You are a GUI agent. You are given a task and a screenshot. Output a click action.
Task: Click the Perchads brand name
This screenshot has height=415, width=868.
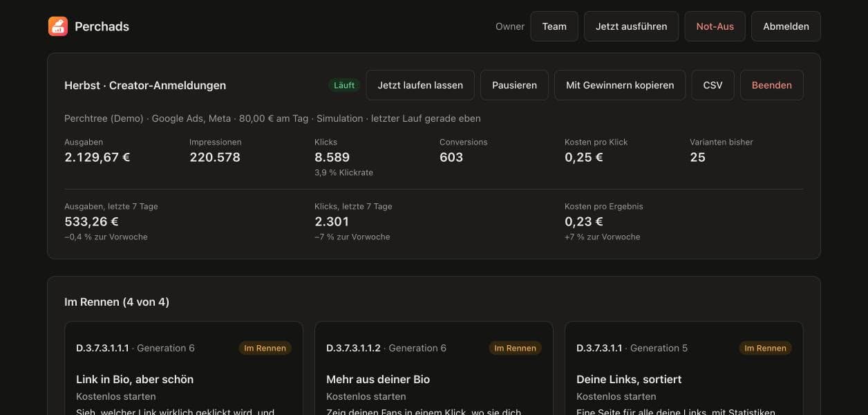click(102, 26)
